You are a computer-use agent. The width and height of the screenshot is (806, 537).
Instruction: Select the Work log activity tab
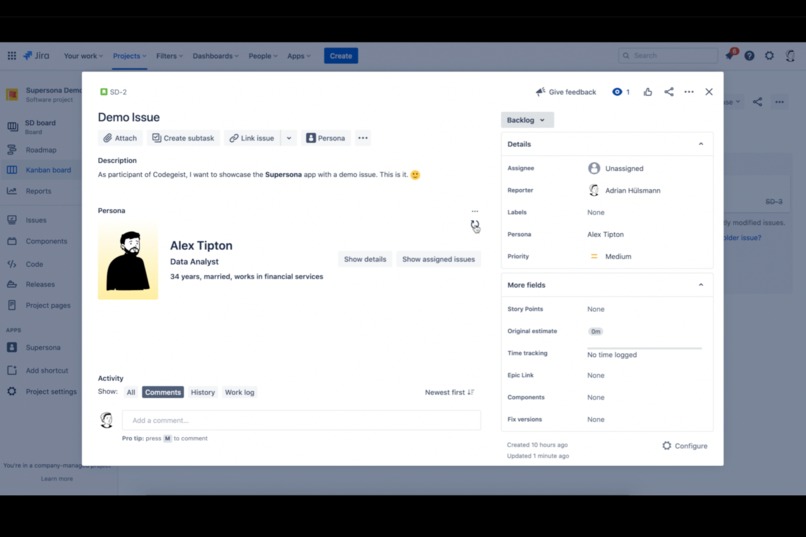[240, 392]
